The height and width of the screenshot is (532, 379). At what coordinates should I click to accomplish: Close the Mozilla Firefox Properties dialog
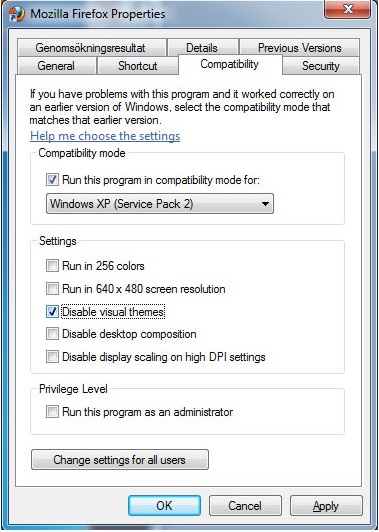point(348,9)
